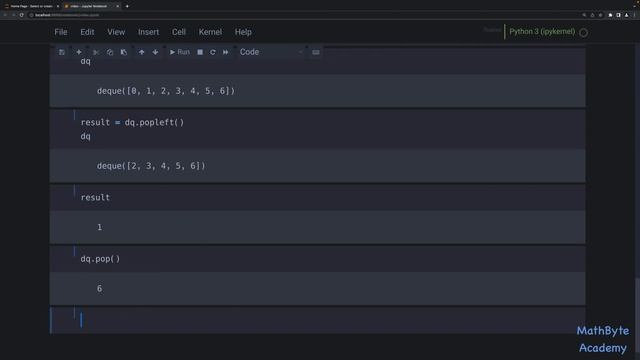The height and width of the screenshot is (360, 640).
Task: Open the Code cell type dropdown
Action: coord(271,52)
